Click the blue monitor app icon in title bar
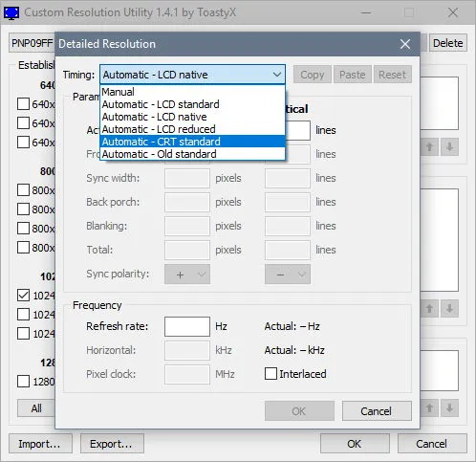The height and width of the screenshot is (462, 476). click(x=11, y=12)
